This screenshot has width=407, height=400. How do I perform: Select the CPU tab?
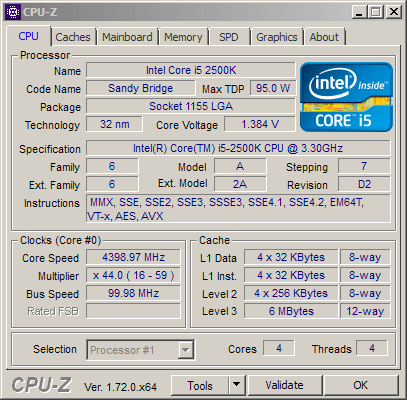(28, 36)
